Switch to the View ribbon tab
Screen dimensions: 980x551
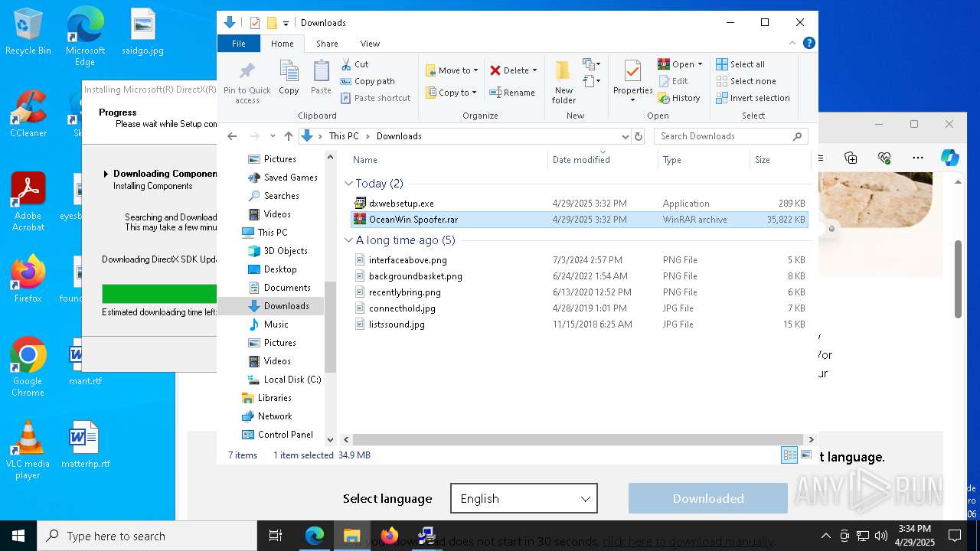370,44
